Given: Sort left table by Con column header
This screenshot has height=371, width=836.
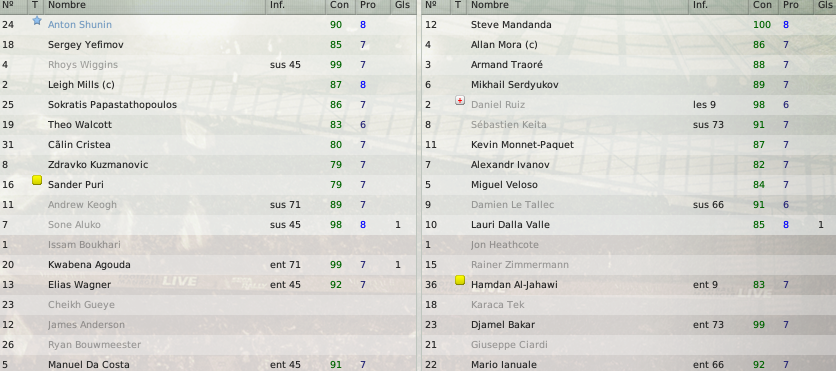Looking at the screenshot, I should [x=340, y=5].
